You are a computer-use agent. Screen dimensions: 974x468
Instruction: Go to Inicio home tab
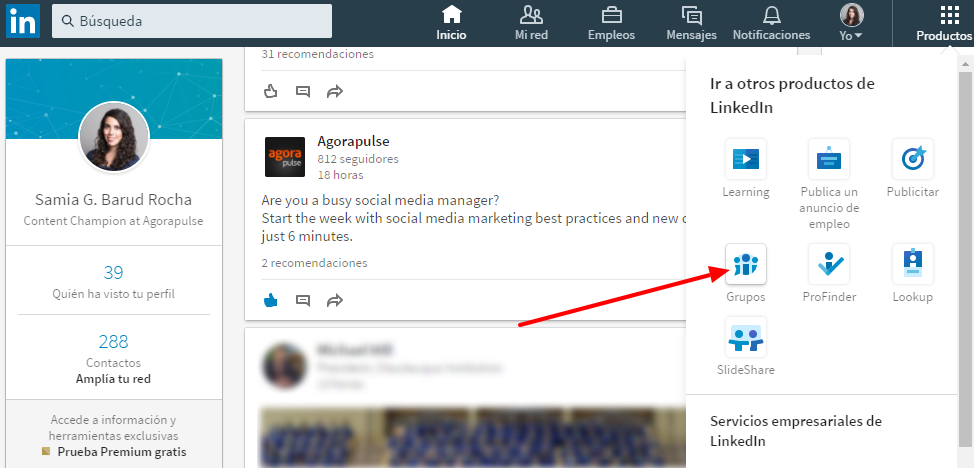(451, 24)
